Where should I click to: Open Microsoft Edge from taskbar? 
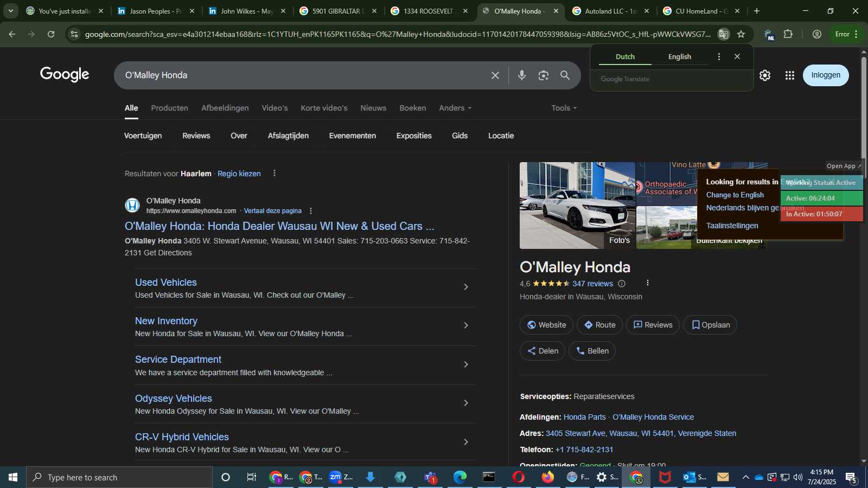point(460,477)
